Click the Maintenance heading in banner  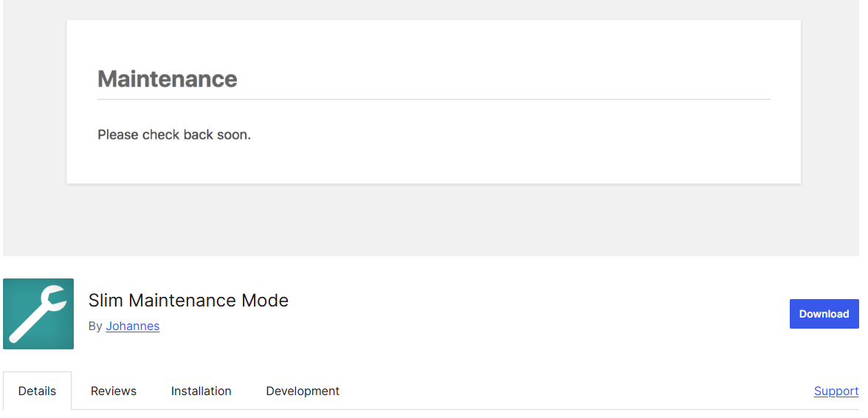167,78
